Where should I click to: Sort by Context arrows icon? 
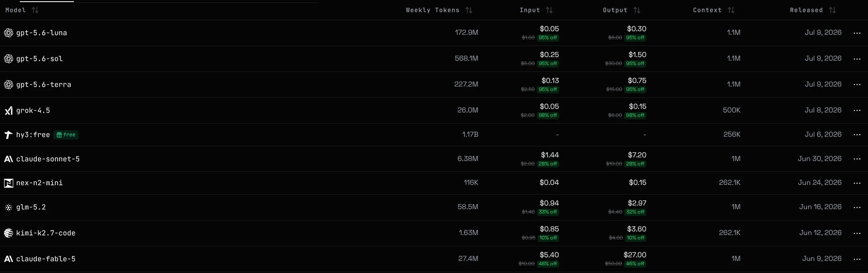(x=731, y=10)
